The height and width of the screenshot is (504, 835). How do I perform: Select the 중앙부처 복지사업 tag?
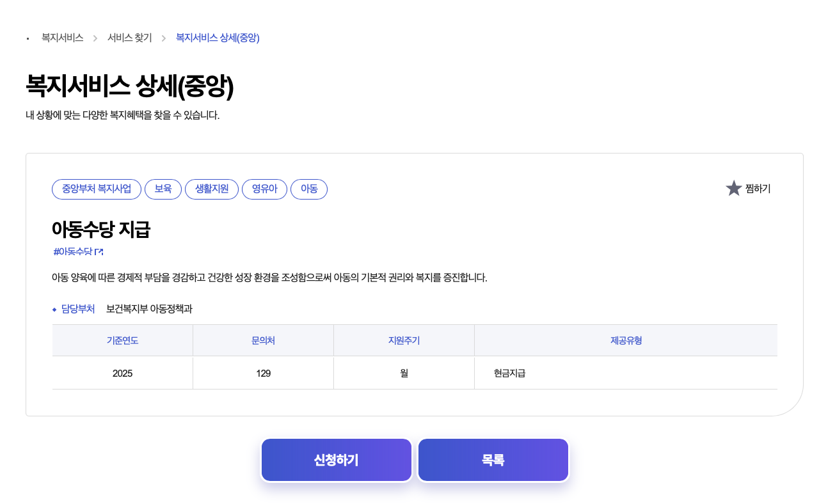[96, 189]
